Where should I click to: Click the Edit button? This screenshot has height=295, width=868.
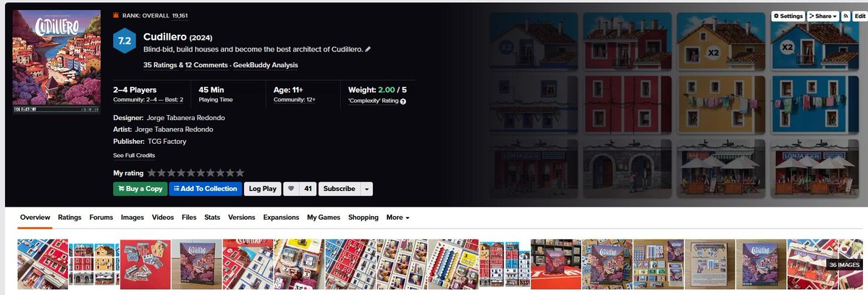860,16
